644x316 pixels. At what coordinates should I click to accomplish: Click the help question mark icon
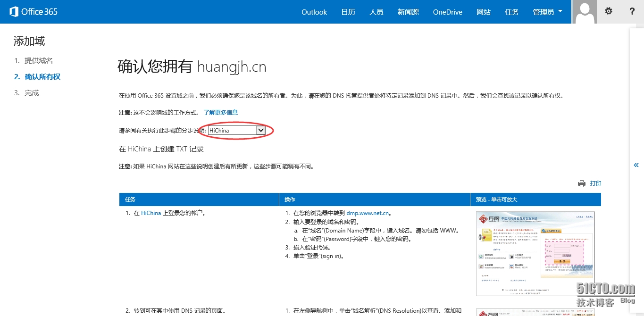pyautogui.click(x=632, y=11)
